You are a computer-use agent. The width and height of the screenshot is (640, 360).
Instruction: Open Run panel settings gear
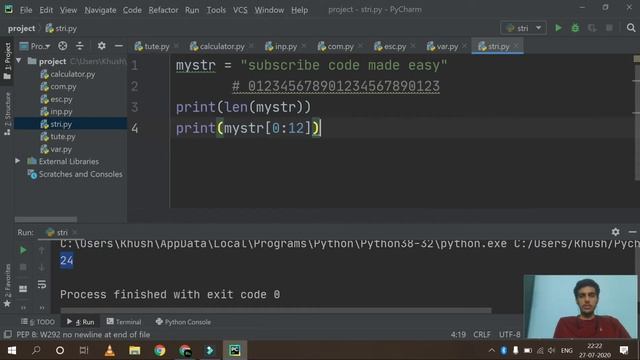(x=616, y=232)
